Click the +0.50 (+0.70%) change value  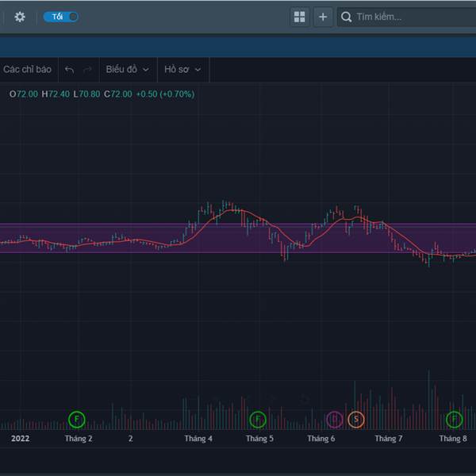click(165, 94)
